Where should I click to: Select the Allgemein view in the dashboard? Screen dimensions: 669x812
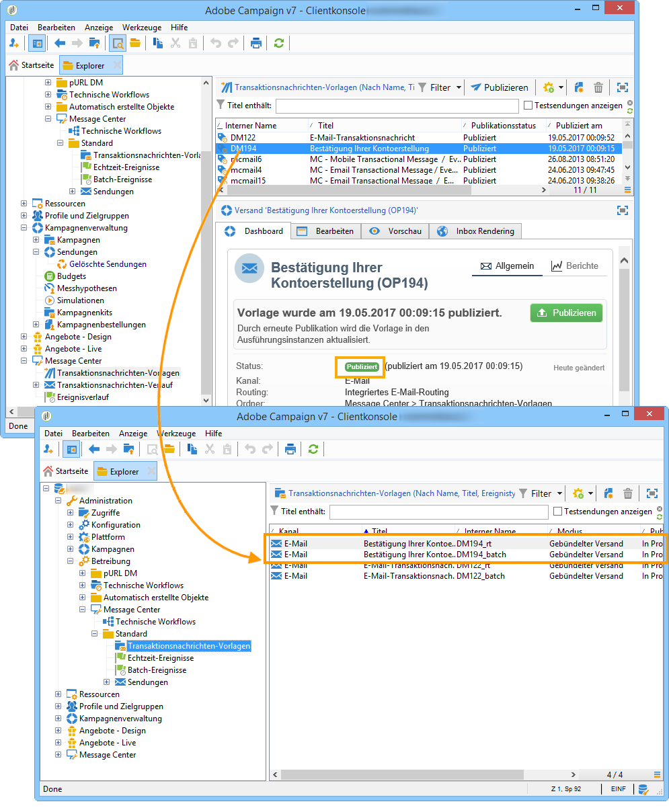[507, 266]
